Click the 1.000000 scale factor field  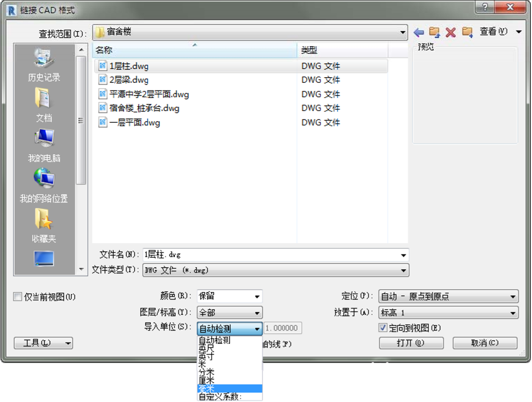pyautogui.click(x=282, y=328)
